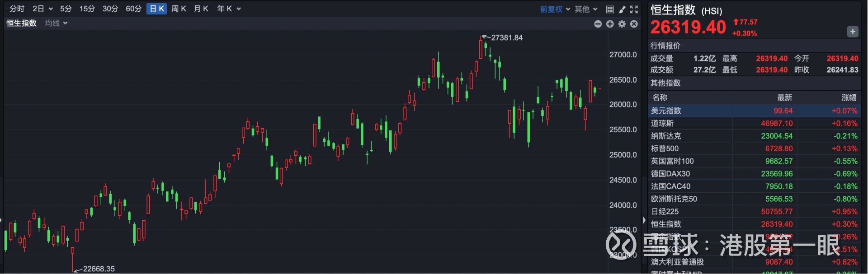
Task: Zoom out chart with minus icon
Action: [598, 24]
